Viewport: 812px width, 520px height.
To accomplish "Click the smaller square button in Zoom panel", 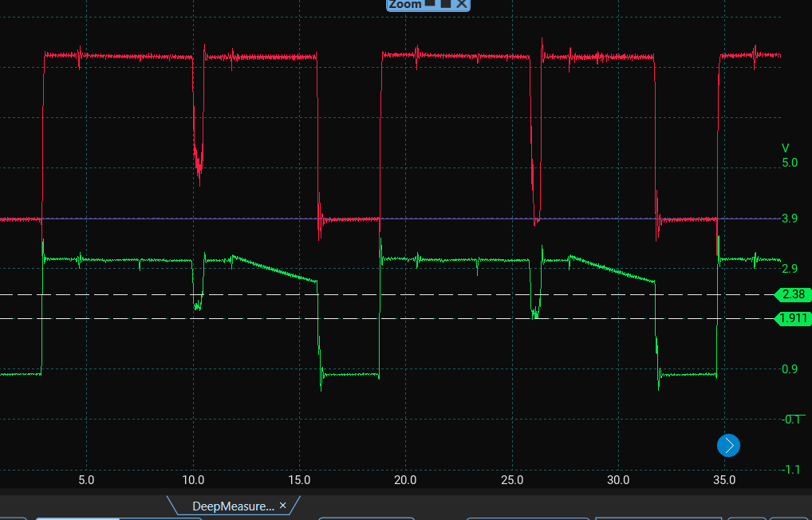I will coord(430,2).
